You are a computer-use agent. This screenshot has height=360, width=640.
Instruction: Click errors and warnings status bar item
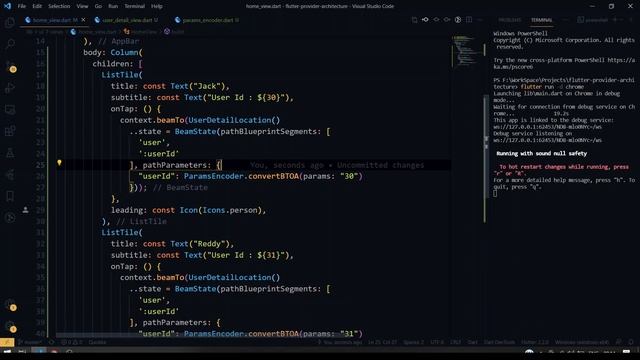(x=71, y=342)
